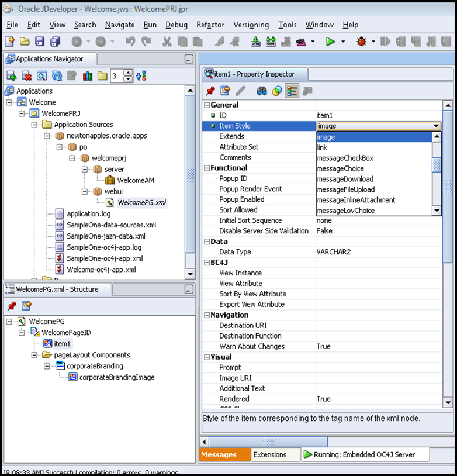Select WelcomeAM in the navigator tree
The height and width of the screenshot is (476, 457).
(136, 180)
